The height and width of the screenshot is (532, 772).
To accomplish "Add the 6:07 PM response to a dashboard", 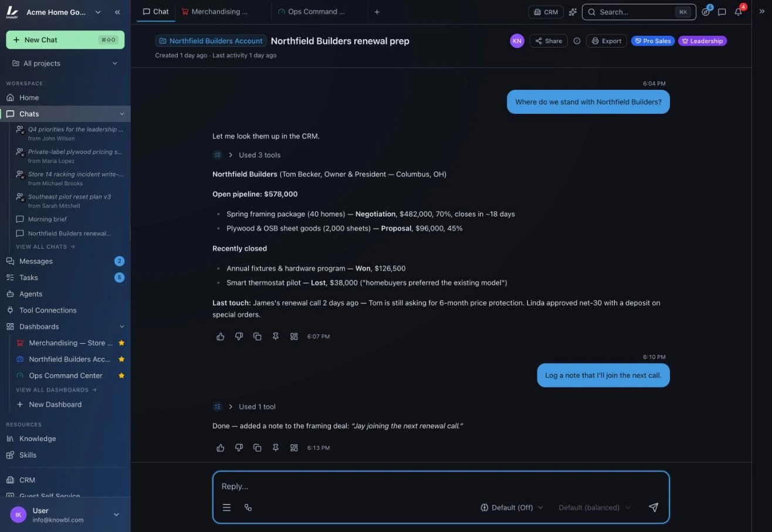I will point(294,336).
